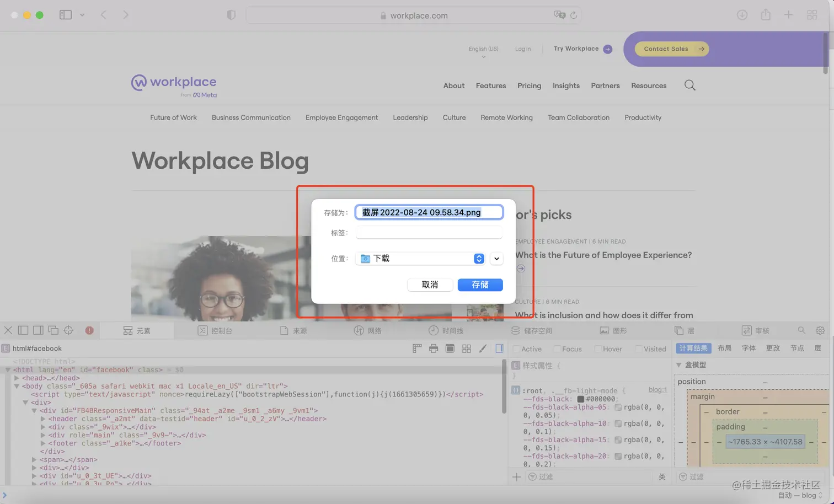Open 自动 — blog console context selector
This screenshot has width=834, height=504.
pyautogui.click(x=800, y=495)
